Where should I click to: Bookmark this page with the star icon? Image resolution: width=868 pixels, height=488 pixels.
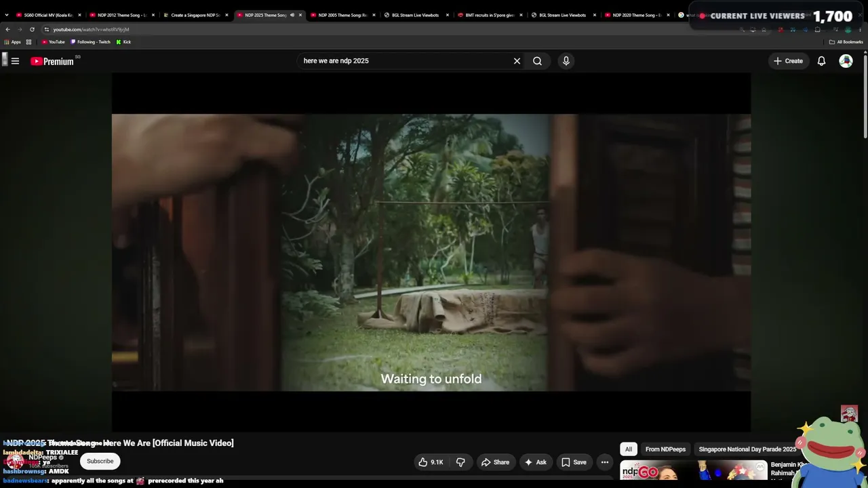[x=764, y=29]
